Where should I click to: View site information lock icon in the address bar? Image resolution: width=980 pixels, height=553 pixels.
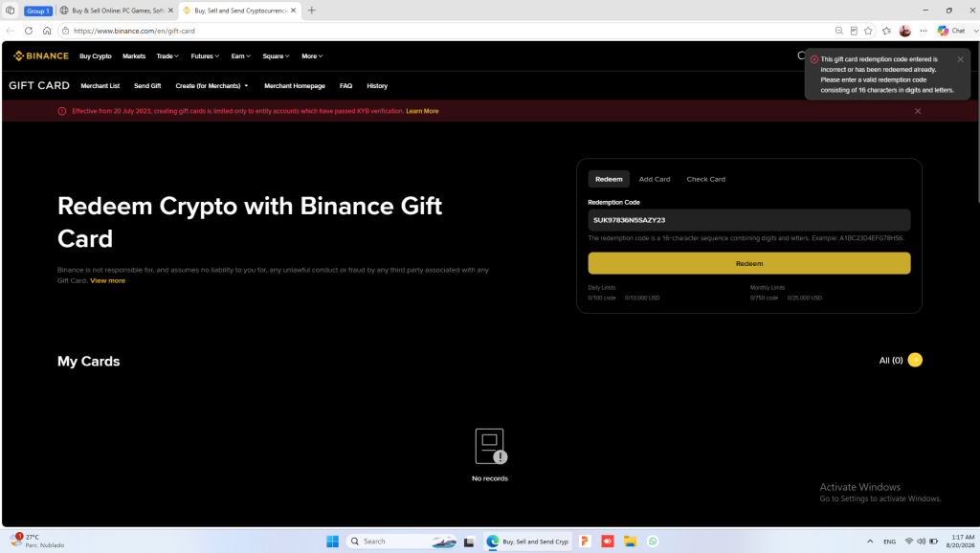(x=66, y=31)
